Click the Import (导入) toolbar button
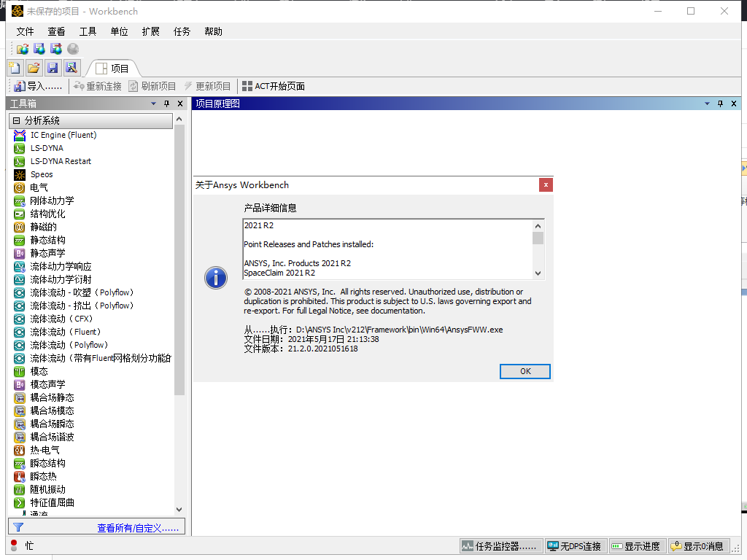The image size is (747, 560). [38, 86]
